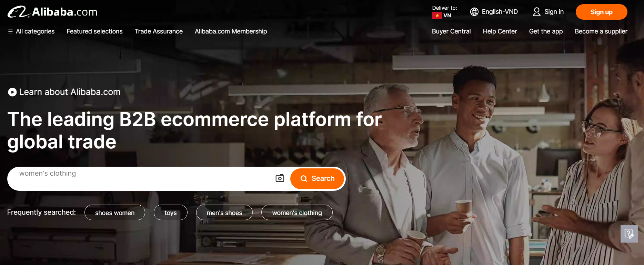Click the orange Sign up button

pos(601,12)
